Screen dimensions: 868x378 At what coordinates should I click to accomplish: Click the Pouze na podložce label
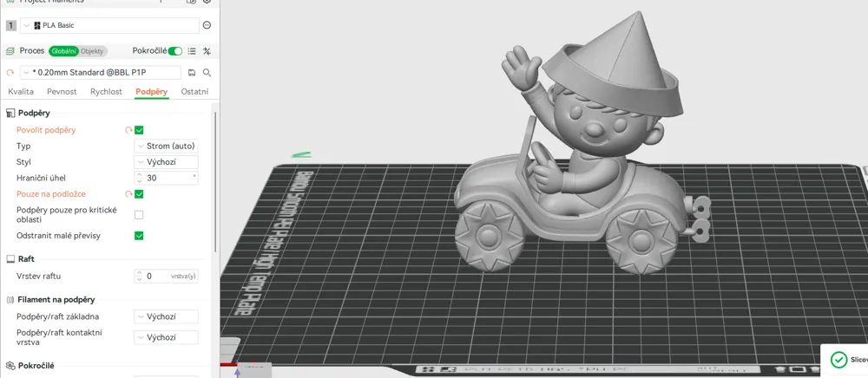click(51, 194)
